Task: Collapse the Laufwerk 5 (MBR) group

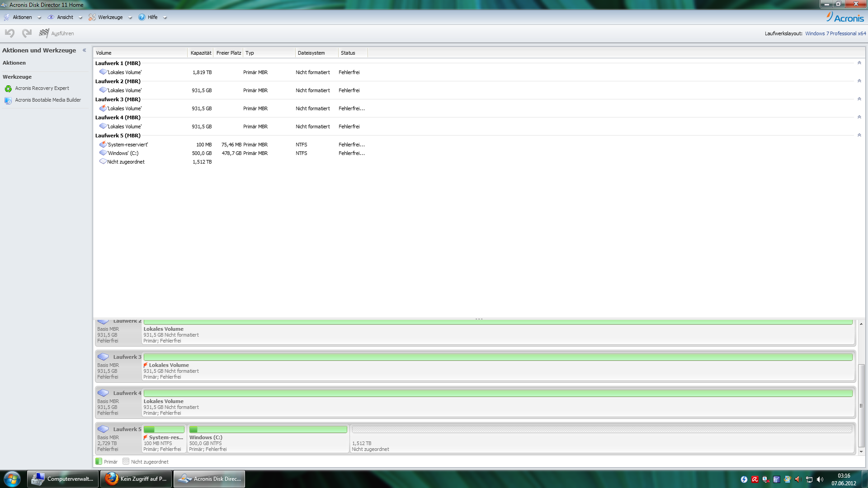Action: (x=859, y=136)
